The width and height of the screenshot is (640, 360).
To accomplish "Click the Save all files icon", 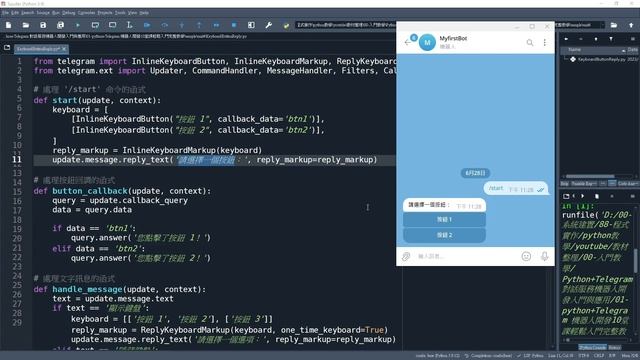I will tap(60, 25).
